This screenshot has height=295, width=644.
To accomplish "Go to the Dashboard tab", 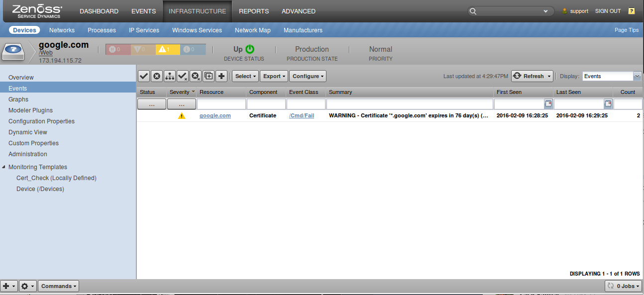I will (99, 11).
